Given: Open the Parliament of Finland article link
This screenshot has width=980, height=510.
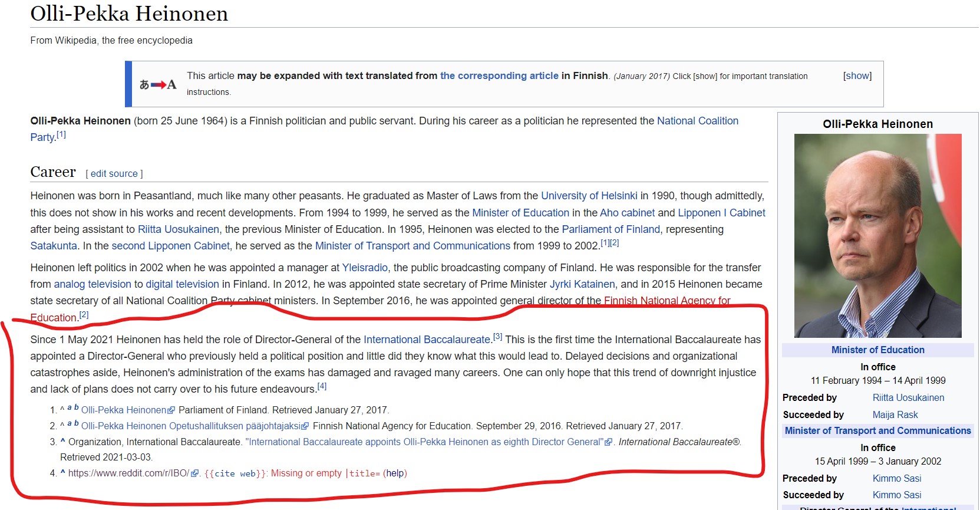Looking at the screenshot, I should point(611,229).
